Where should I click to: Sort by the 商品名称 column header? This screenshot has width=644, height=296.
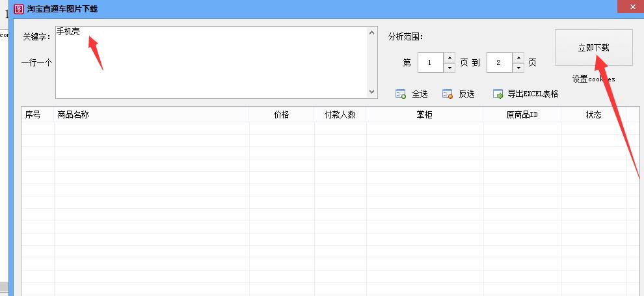click(x=151, y=114)
